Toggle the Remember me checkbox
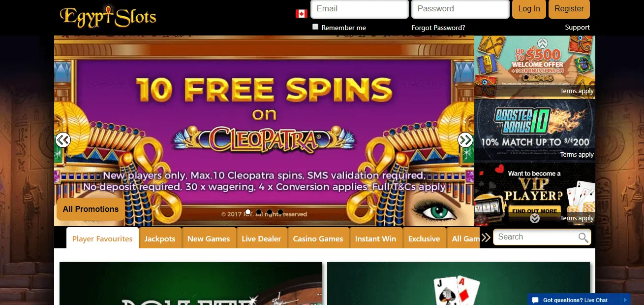Viewport: 644px width, 305px height. pyautogui.click(x=315, y=27)
